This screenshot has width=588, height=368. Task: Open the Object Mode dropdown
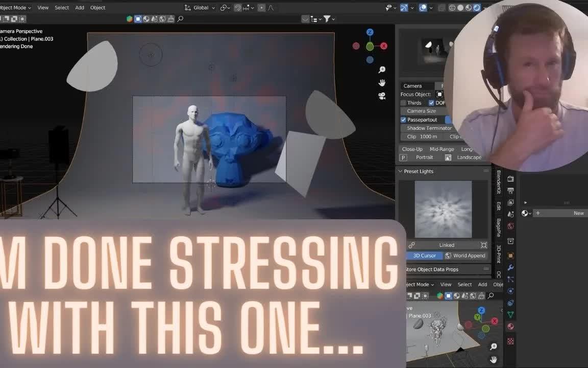[x=15, y=7]
